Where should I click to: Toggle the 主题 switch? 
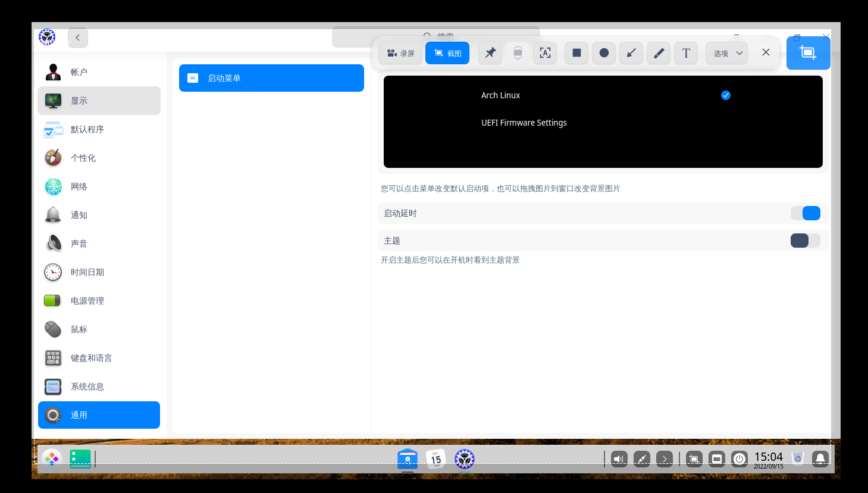[806, 241]
